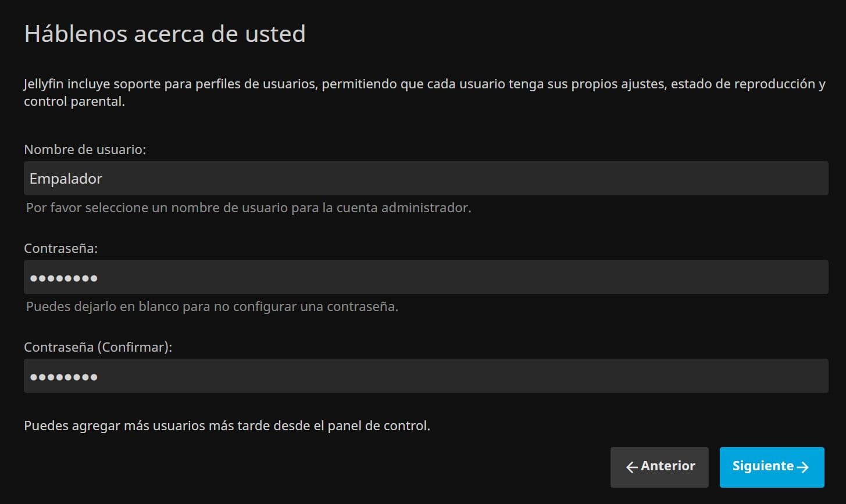Image resolution: width=846 pixels, height=504 pixels.
Task: Click the "Contraseña (Confirmar):" label
Action: tap(98, 347)
